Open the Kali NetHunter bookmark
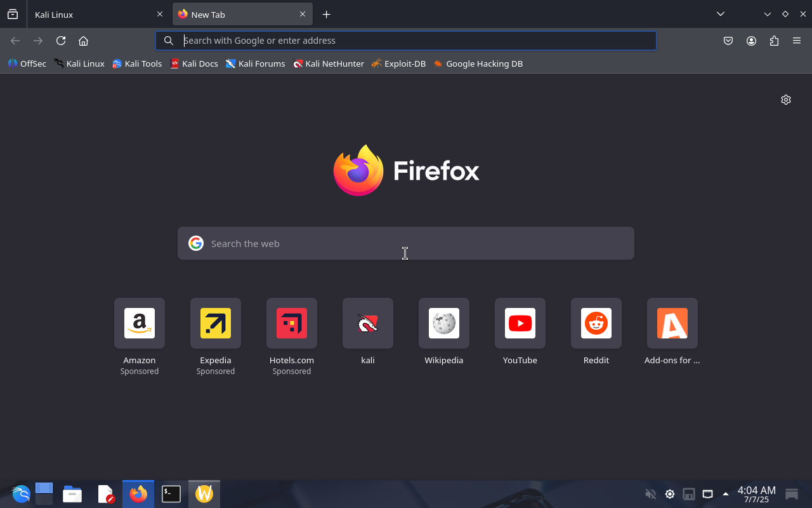Screen dimensions: 812x508 coord(329,63)
